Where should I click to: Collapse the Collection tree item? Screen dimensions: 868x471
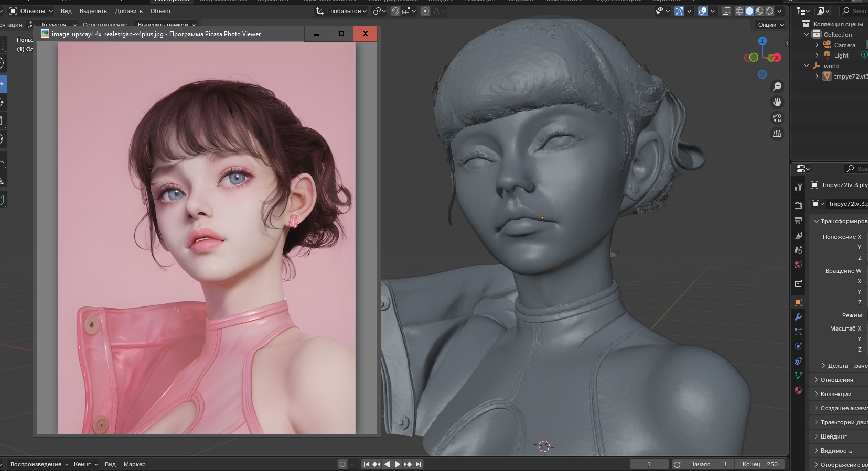point(807,35)
